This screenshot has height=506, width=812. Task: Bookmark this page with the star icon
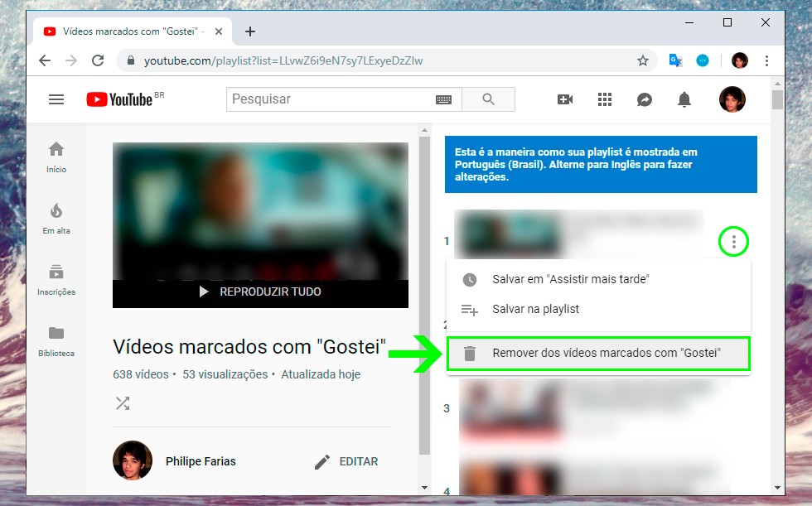[x=642, y=60]
